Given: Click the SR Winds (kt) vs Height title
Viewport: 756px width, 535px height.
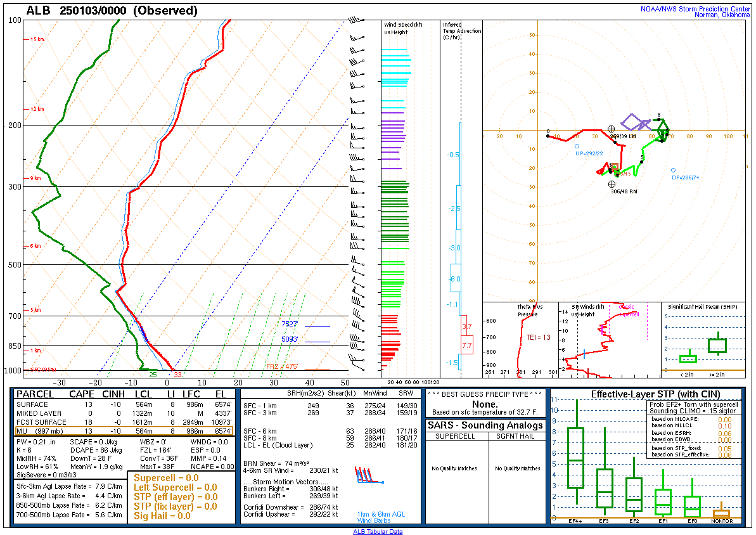Looking at the screenshot, I should coord(587,310).
